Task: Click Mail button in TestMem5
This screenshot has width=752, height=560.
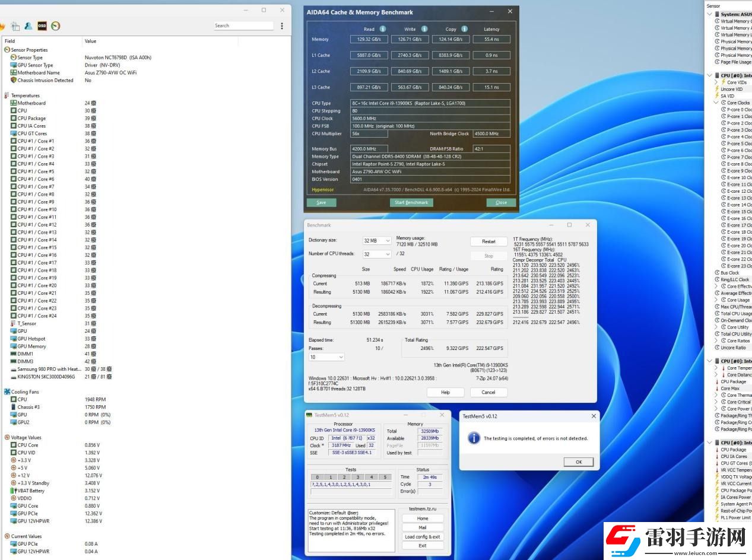Action: 423,527
